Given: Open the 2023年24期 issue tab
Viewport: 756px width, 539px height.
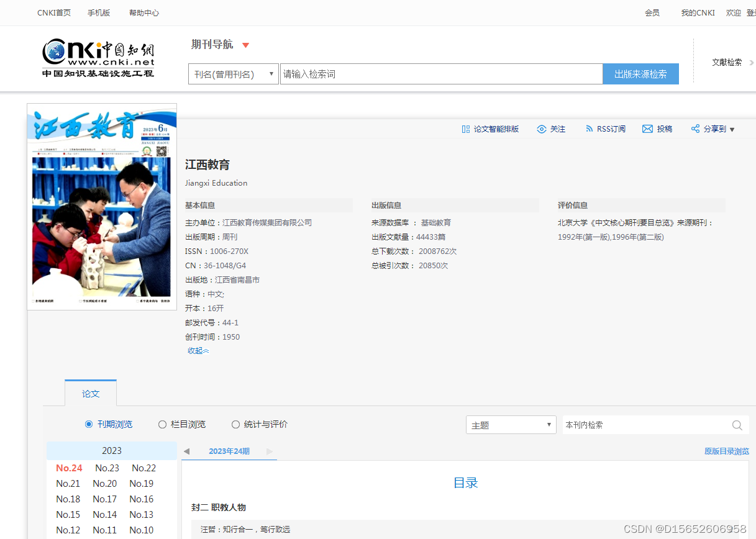Looking at the screenshot, I should point(229,451).
